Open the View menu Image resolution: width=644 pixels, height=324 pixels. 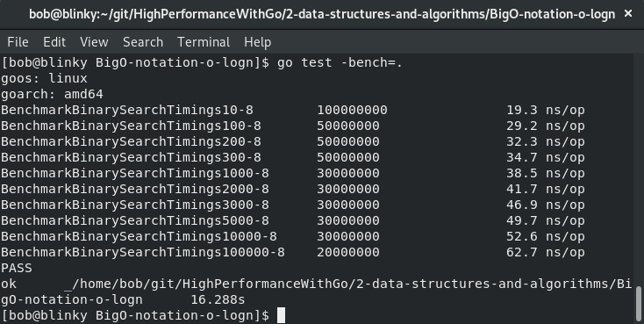(94, 42)
